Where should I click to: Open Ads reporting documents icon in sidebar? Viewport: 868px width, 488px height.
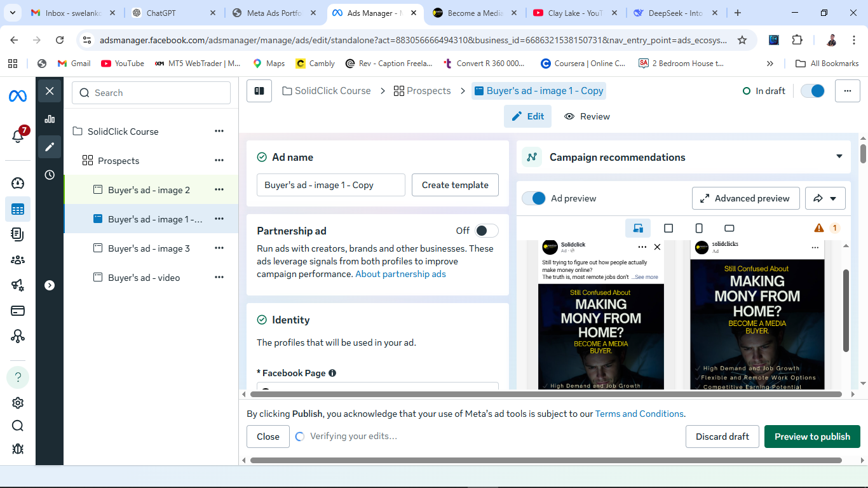[18, 234]
